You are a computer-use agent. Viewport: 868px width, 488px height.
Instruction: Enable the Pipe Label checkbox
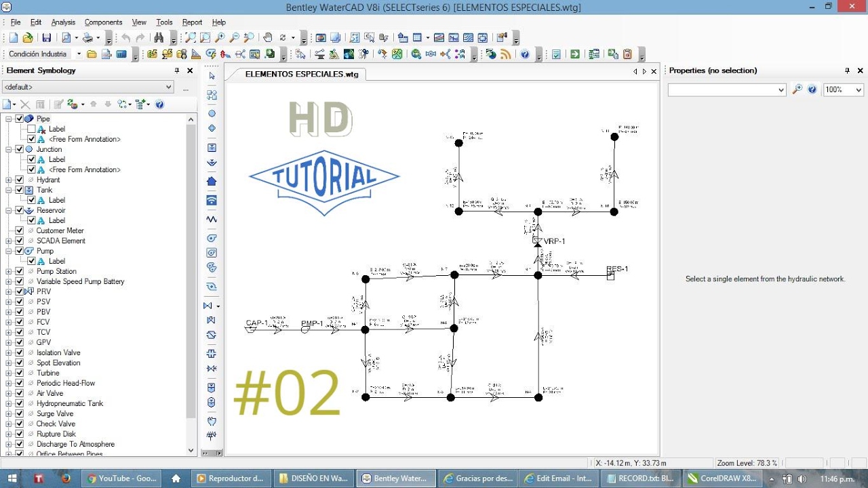pyautogui.click(x=31, y=129)
